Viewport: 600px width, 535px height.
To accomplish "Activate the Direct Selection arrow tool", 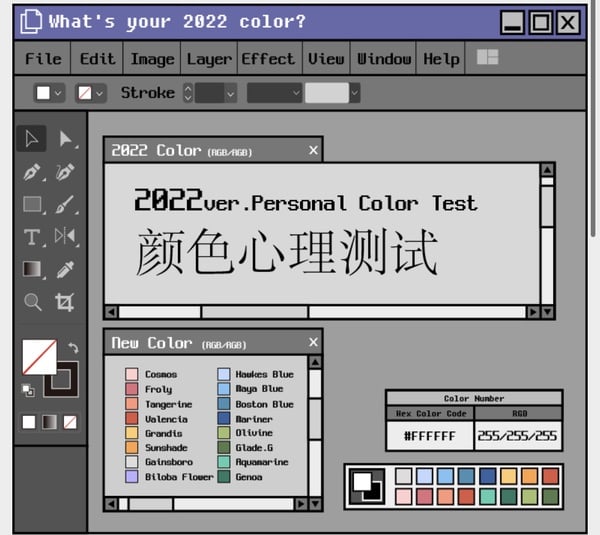I will [66, 139].
